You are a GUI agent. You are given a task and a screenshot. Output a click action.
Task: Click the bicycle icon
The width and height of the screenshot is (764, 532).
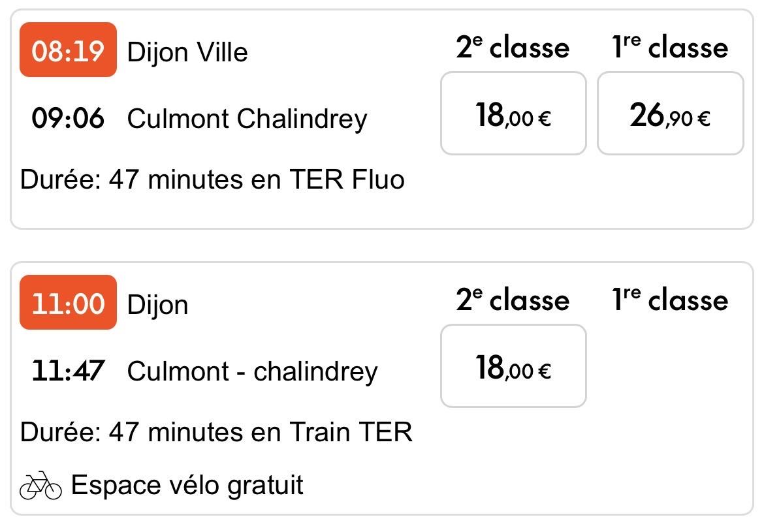coord(40,486)
